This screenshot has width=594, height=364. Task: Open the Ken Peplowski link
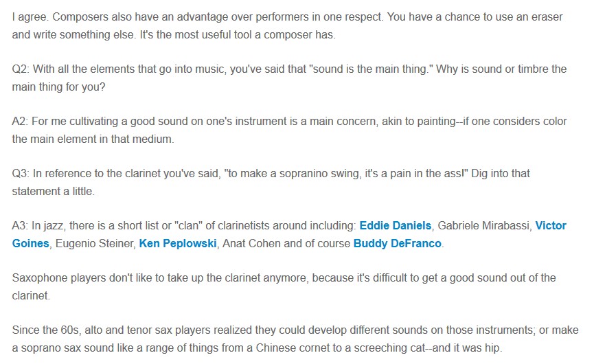tap(178, 244)
